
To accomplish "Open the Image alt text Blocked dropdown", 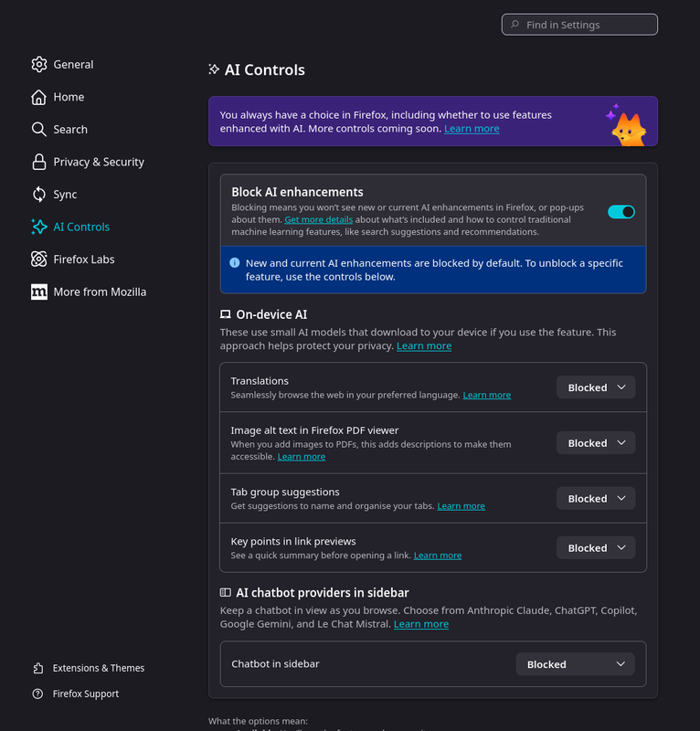I will tap(596, 443).
